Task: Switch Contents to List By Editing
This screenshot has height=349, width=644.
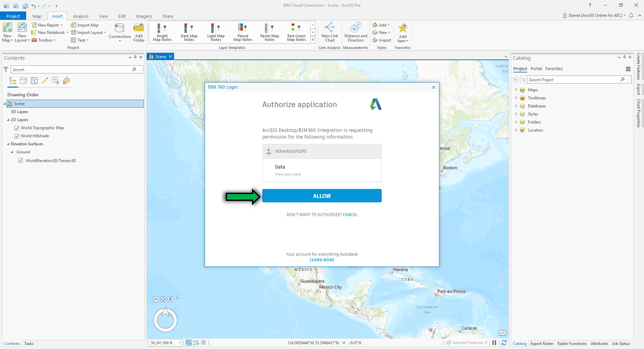Action: click(x=45, y=81)
